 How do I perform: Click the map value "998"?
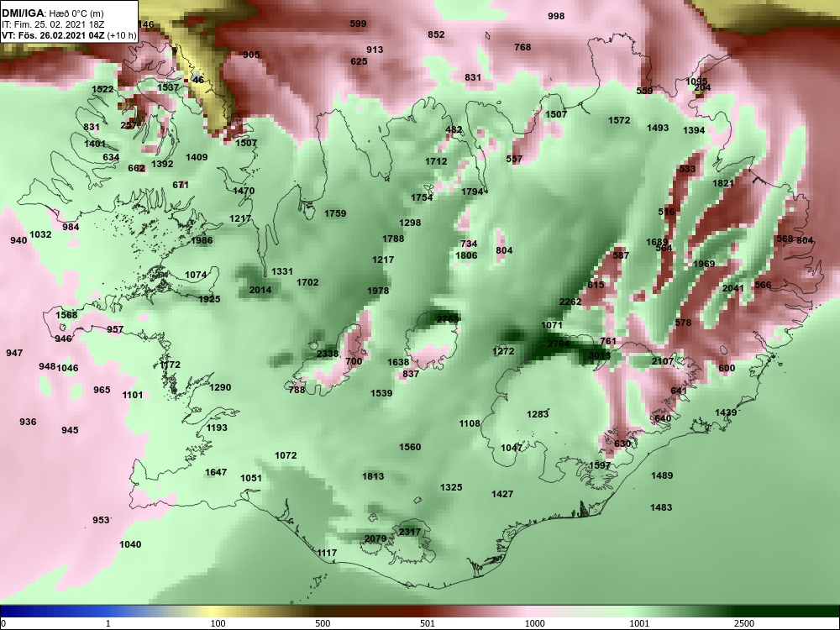(x=556, y=16)
